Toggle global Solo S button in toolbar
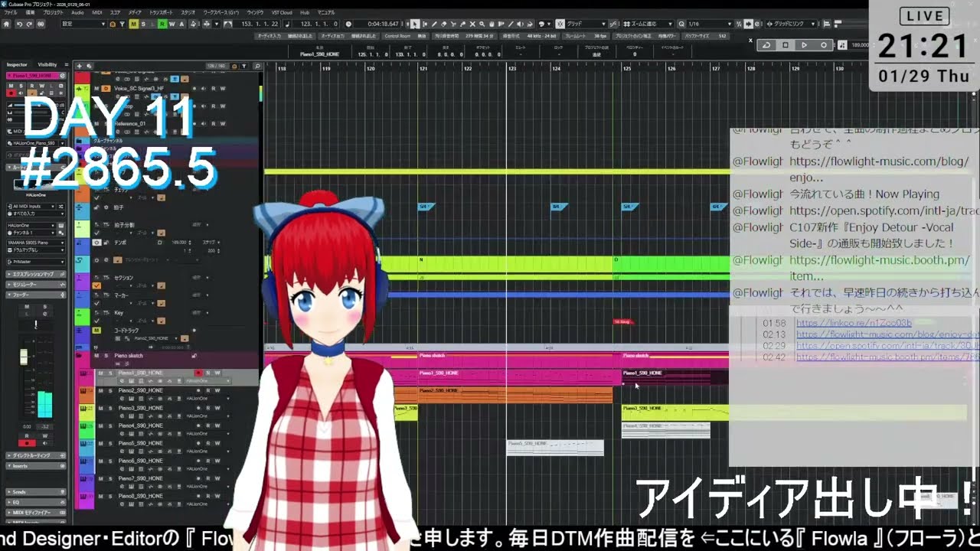 coord(143,24)
